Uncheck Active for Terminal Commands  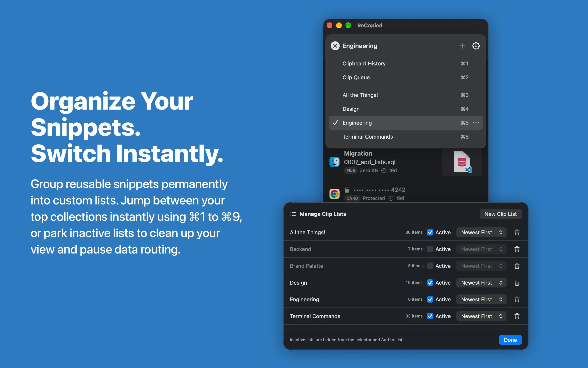coord(430,316)
